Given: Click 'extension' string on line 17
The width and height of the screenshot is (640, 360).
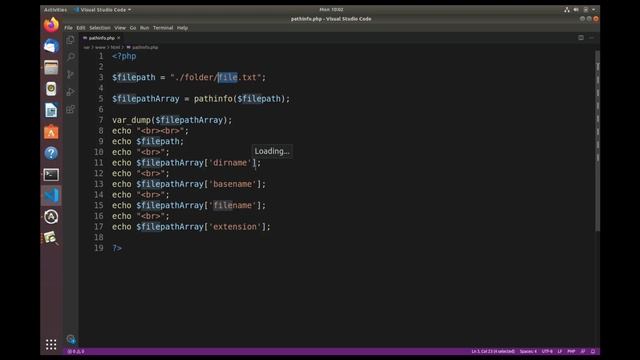Looking at the screenshot, I should 235,227.
